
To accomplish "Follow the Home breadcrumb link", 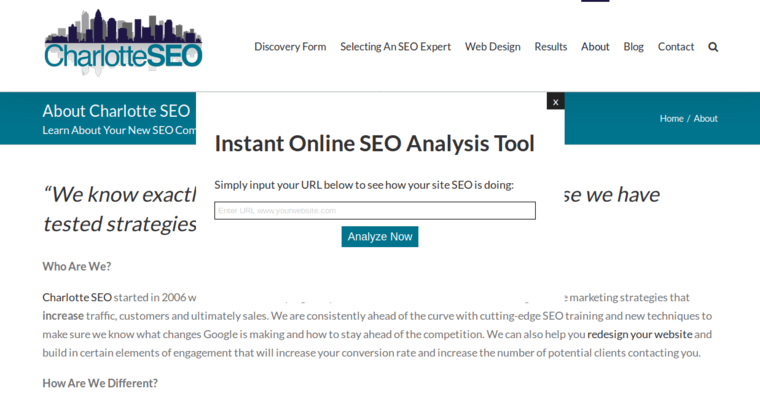I will (x=671, y=119).
